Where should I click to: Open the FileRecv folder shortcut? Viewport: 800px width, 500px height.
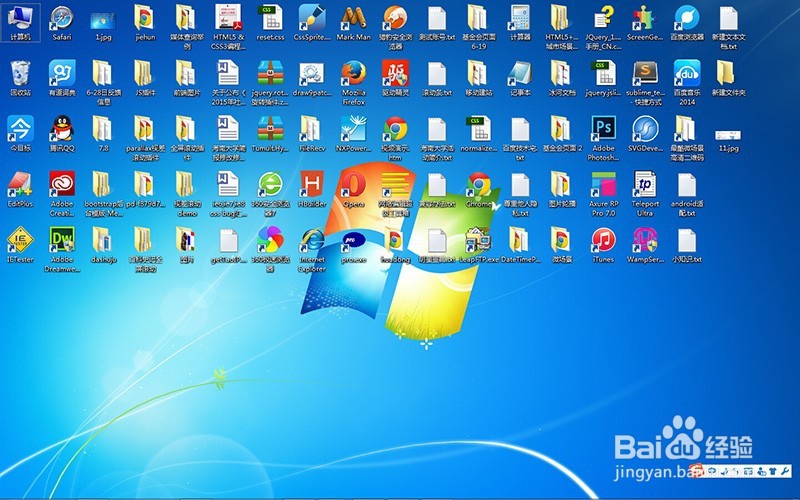pos(312,134)
